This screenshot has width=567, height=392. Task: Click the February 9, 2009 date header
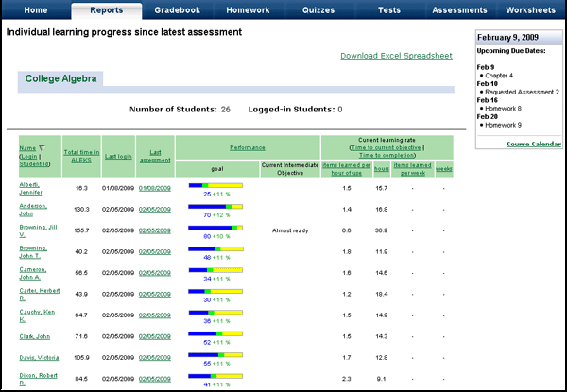click(507, 37)
